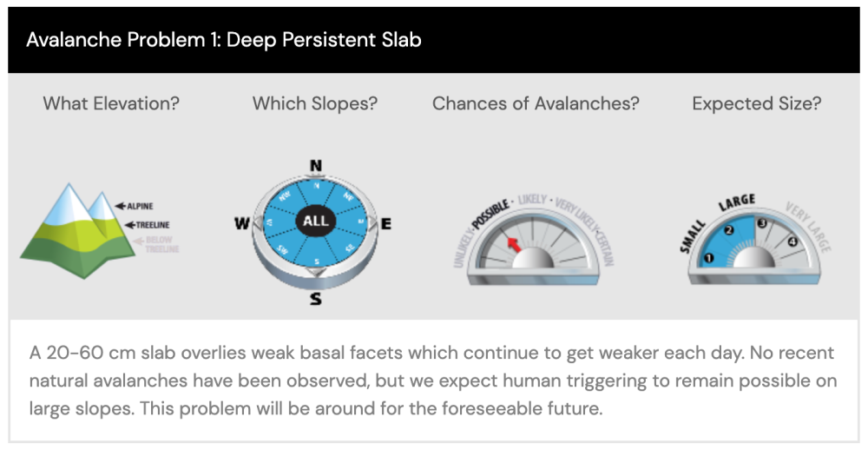Click size 1 on the expected size gauge
This screenshot has width=868, height=450.
click(x=708, y=258)
